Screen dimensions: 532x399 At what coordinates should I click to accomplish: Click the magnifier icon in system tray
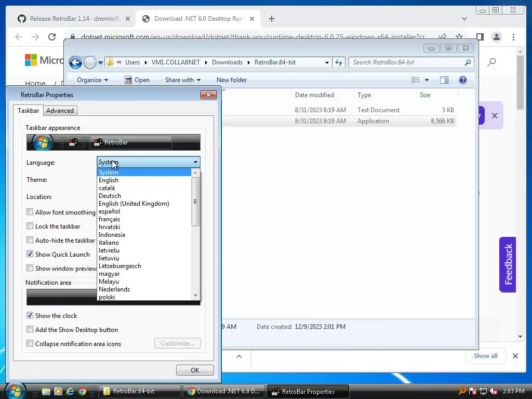point(462,391)
